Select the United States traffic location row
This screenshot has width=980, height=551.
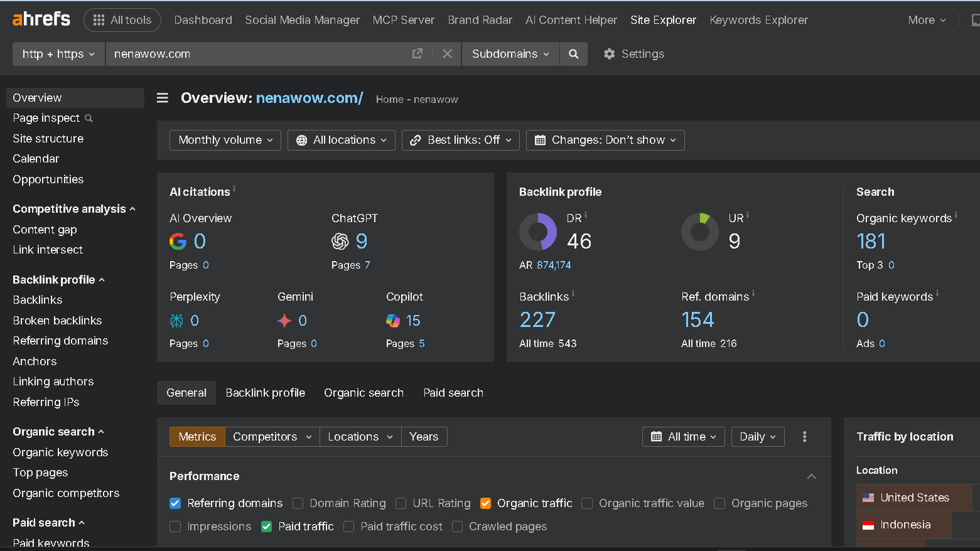click(914, 497)
